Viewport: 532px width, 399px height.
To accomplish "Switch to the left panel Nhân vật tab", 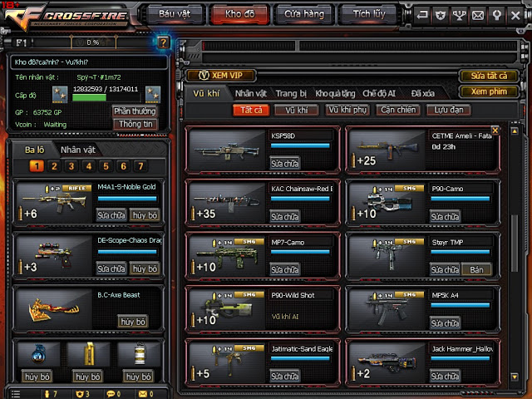I will (77, 150).
